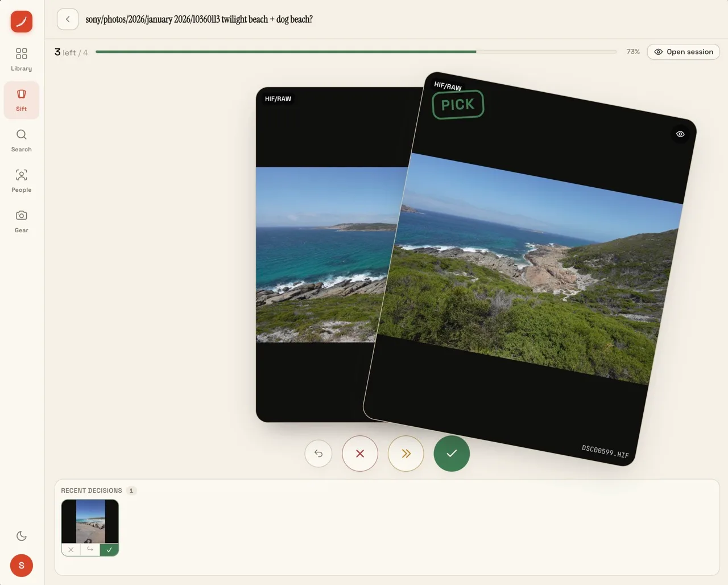This screenshot has height=585, width=728.
Task: Open the Library section in sidebar
Action: [21, 59]
